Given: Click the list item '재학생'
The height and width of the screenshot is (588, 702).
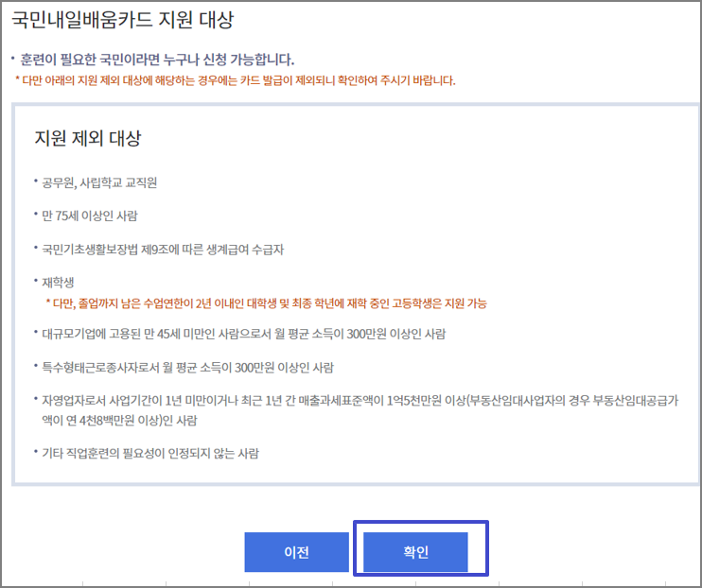Looking at the screenshot, I should point(58,283).
